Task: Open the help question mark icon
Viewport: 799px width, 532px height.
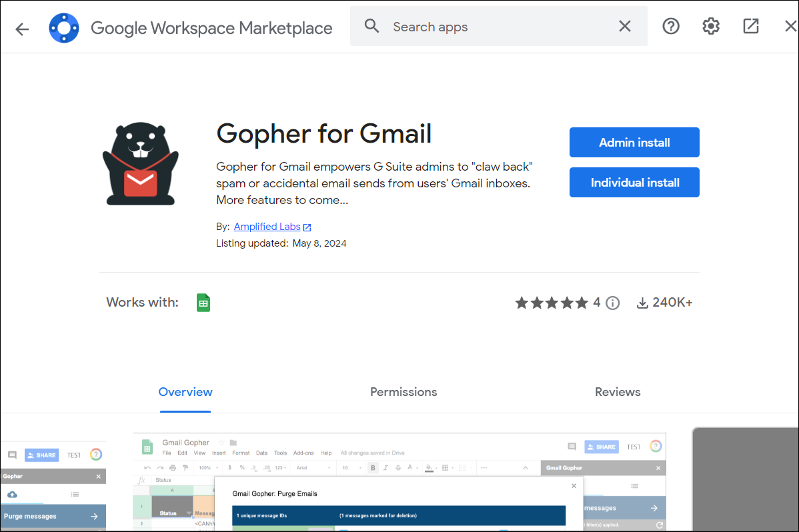Action: pos(670,26)
